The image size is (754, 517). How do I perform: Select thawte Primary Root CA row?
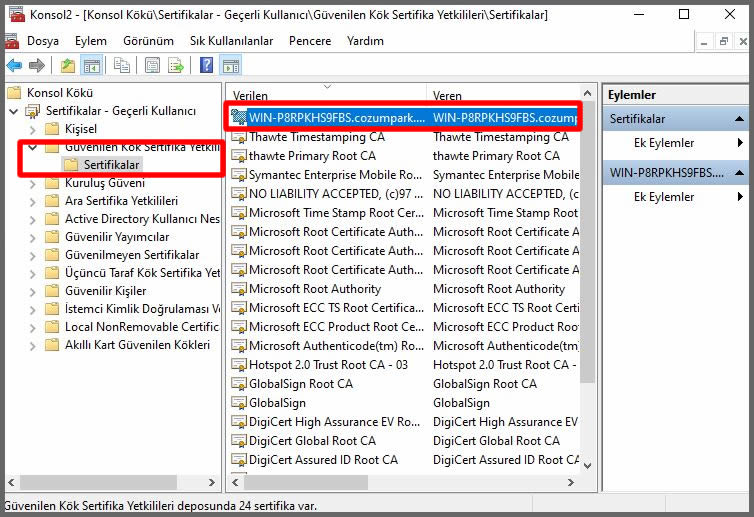[x=404, y=156]
